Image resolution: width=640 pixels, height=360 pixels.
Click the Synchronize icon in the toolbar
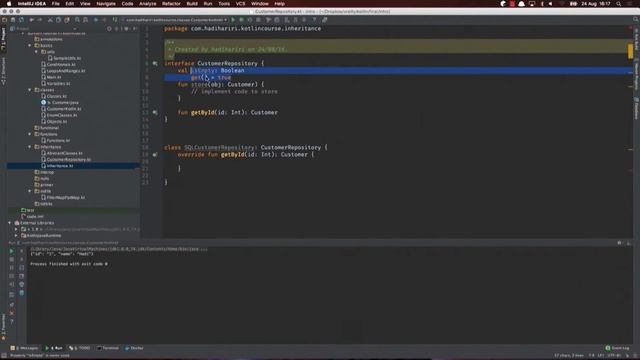coord(21,20)
